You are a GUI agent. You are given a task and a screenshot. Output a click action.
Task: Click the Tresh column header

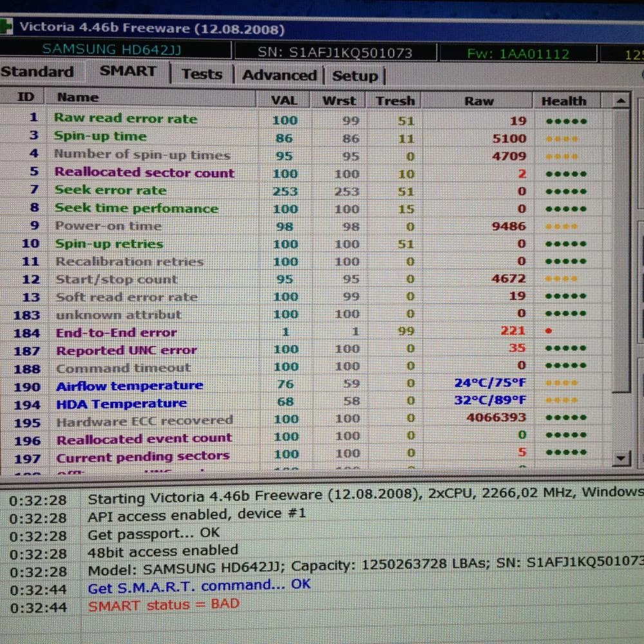(x=395, y=101)
